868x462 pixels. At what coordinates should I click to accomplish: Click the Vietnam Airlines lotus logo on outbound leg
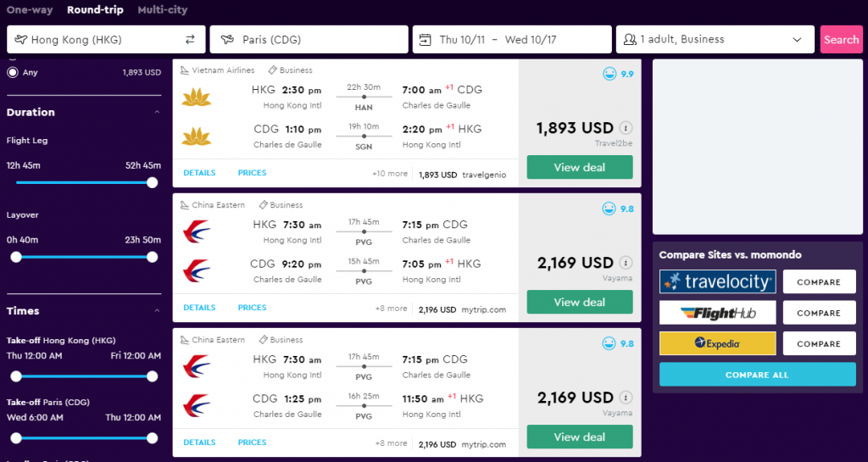[x=197, y=97]
